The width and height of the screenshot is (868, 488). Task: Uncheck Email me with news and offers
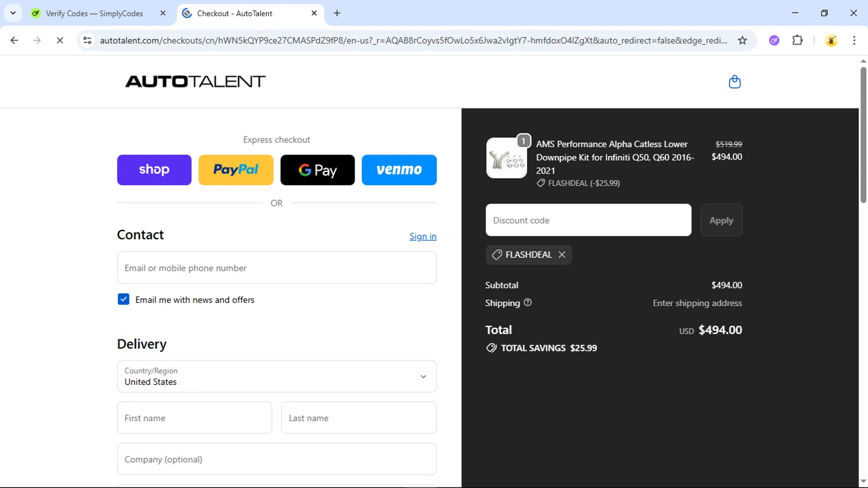(123, 299)
